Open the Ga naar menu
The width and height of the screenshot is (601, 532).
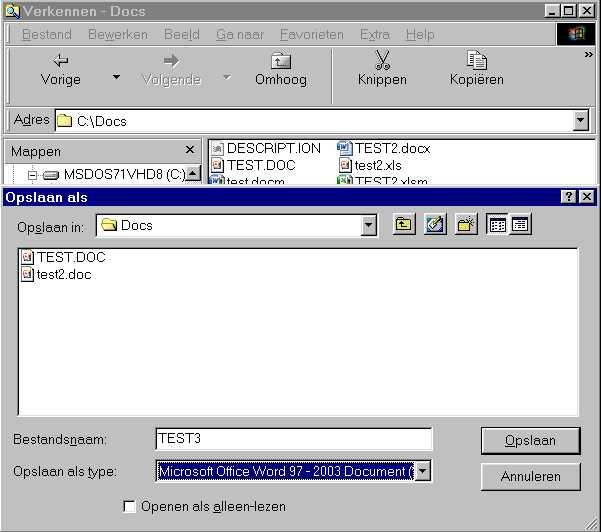point(240,34)
